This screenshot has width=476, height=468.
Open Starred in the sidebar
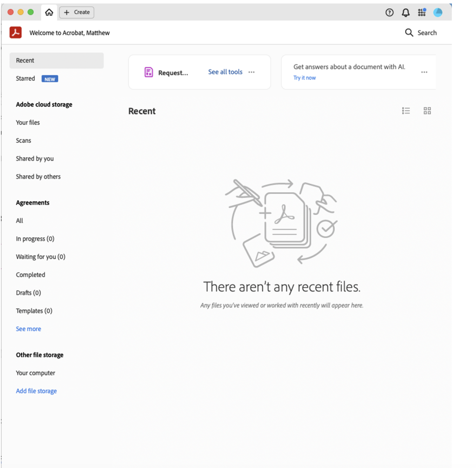tap(26, 79)
